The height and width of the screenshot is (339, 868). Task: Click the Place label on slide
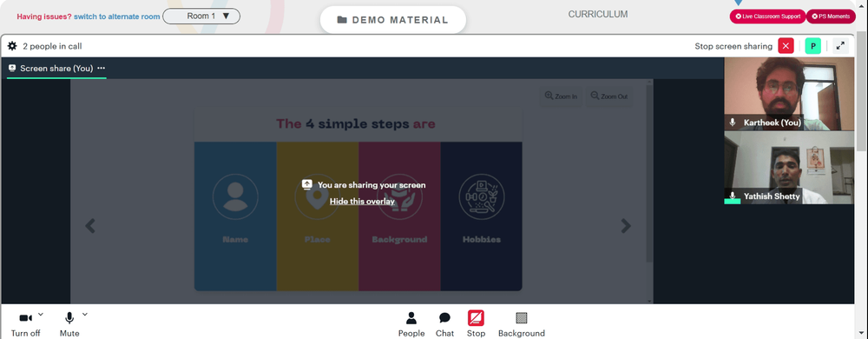click(317, 239)
